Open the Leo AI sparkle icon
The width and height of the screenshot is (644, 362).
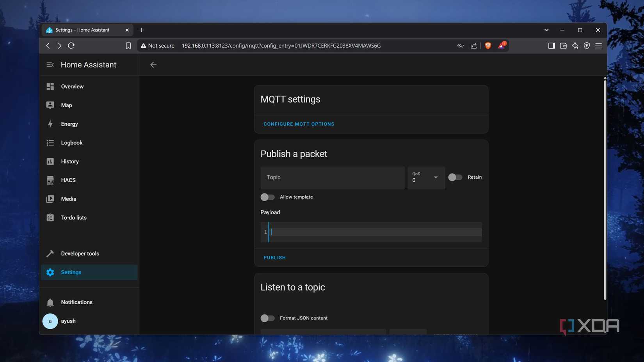coord(575,46)
